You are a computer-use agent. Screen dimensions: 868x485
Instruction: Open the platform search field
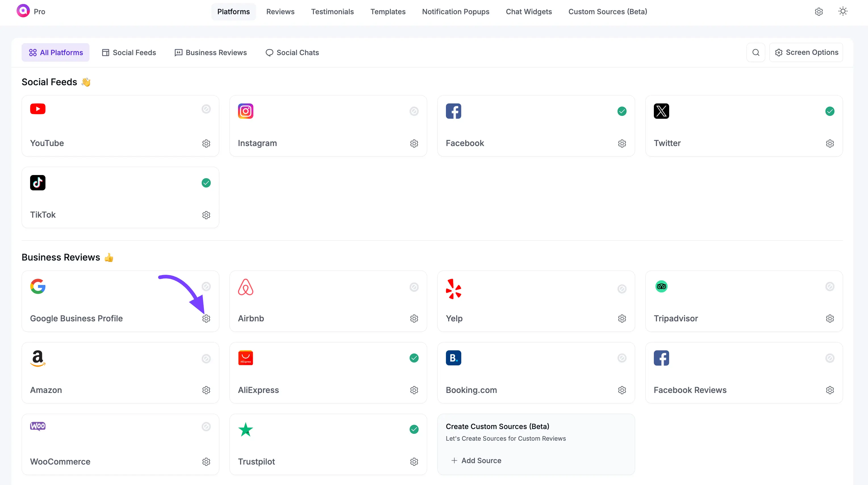click(756, 52)
